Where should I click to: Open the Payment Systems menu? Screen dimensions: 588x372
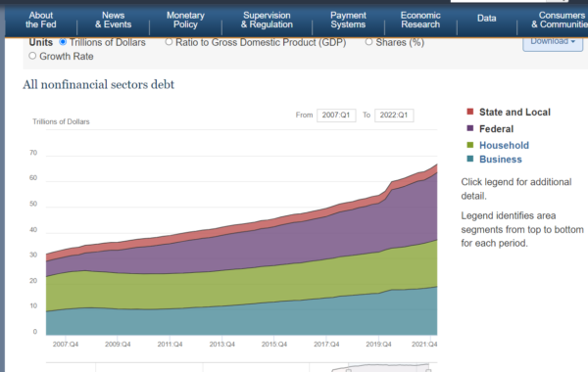tap(348, 20)
